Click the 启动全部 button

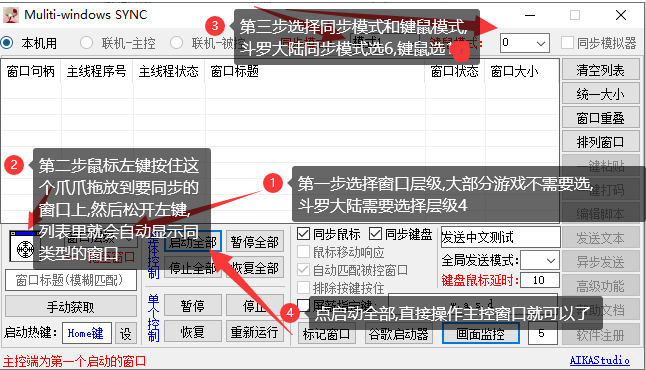pyautogui.click(x=192, y=242)
